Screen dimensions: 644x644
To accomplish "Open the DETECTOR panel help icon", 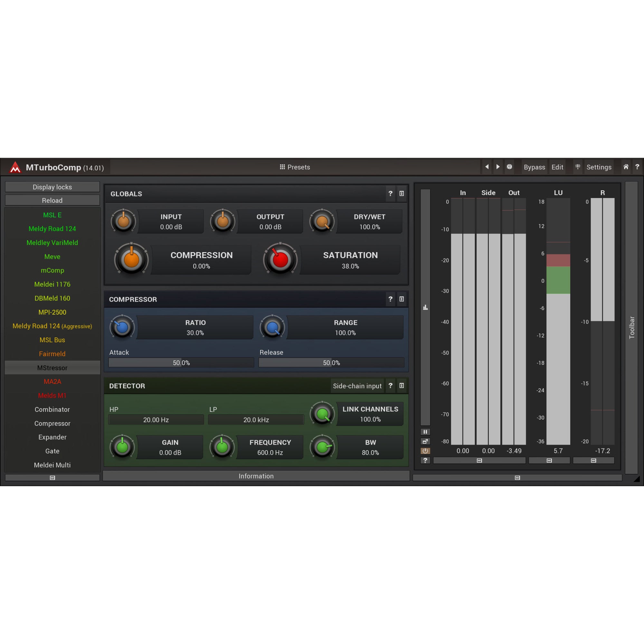I will pos(390,386).
